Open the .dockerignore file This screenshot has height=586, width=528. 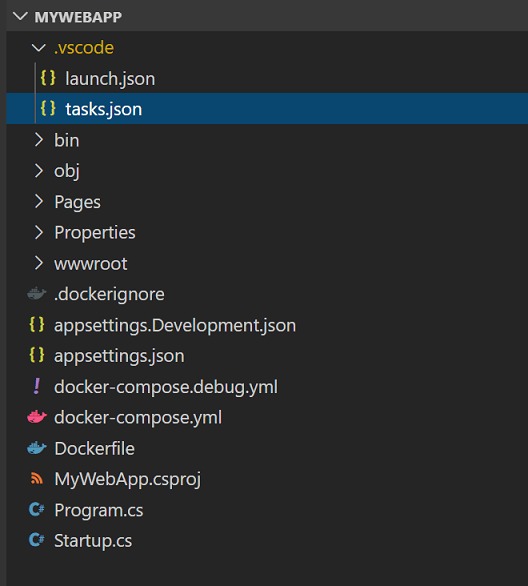(109, 294)
